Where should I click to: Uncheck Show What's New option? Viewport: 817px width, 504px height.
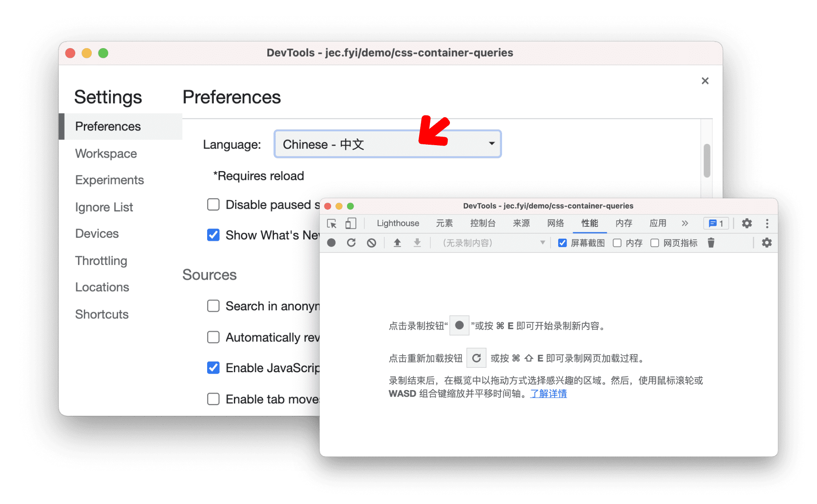click(213, 235)
